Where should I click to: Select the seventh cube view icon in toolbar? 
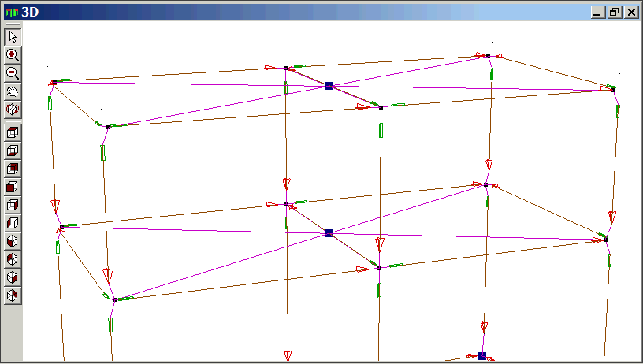click(x=13, y=241)
